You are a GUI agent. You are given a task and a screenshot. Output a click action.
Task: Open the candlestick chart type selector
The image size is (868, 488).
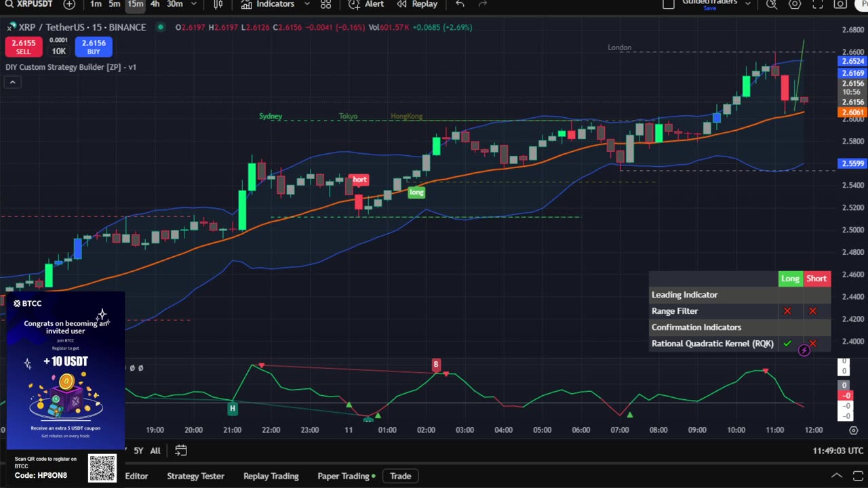218,4
